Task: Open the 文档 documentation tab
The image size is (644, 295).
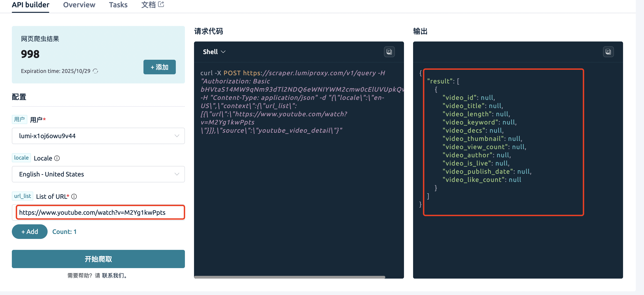Action: point(148,5)
